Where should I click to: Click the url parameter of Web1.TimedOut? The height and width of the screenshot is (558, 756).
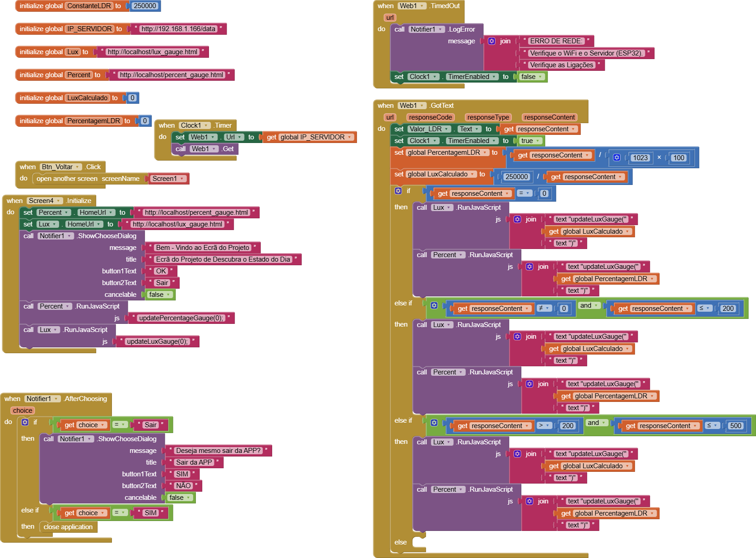point(390,18)
